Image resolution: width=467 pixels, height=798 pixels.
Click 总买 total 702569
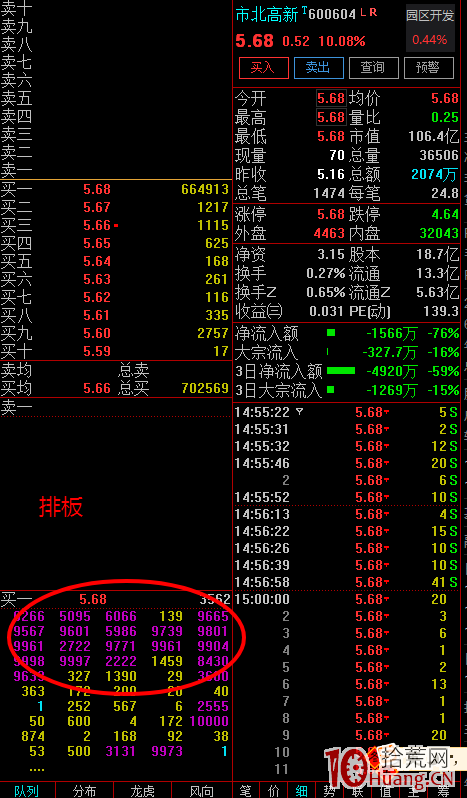coord(205,389)
